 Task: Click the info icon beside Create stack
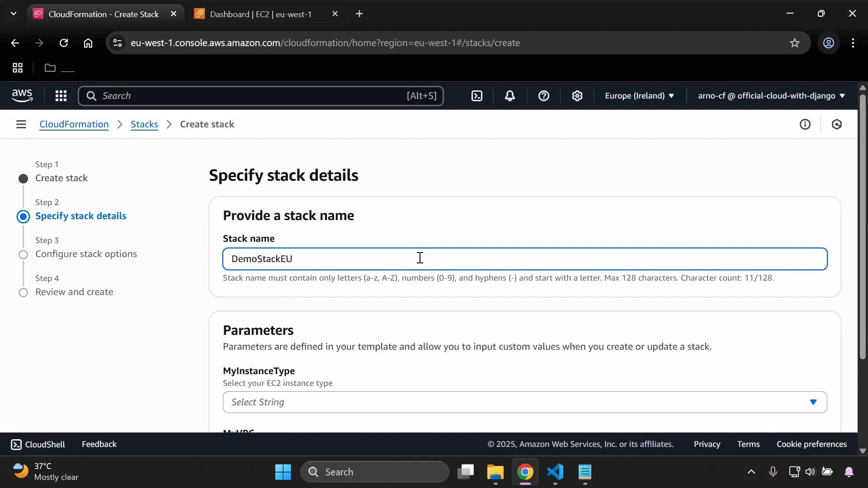[806, 124]
